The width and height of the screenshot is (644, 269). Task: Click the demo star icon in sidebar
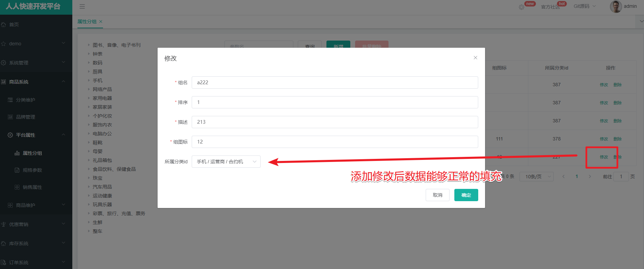click(3, 44)
